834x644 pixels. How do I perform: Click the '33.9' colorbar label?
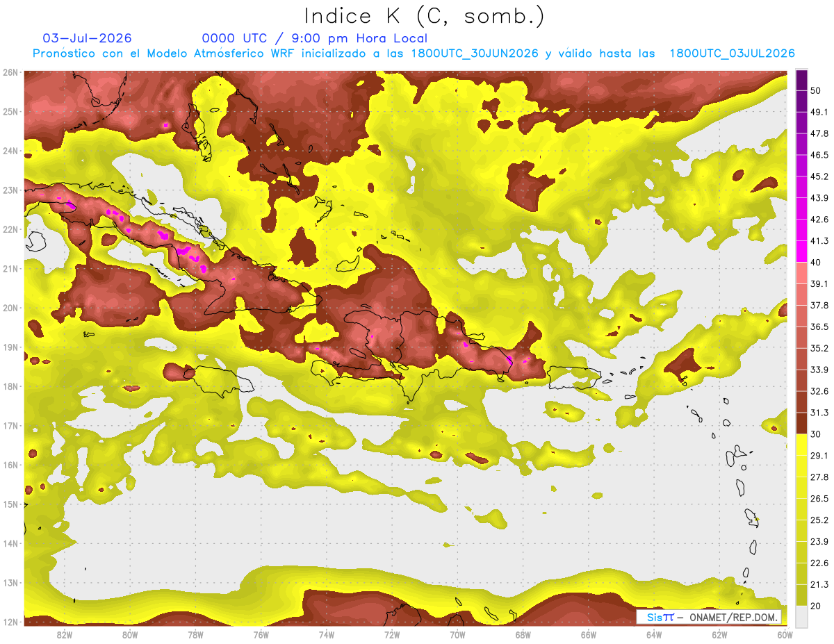click(819, 370)
